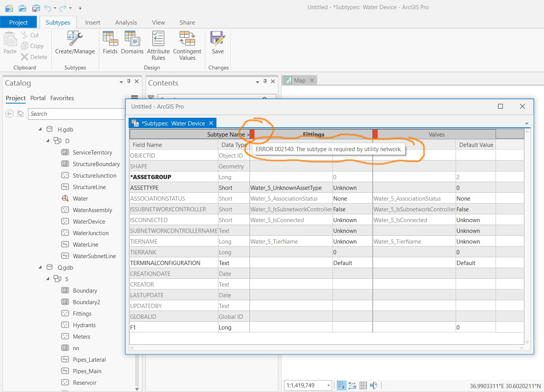The image size is (544, 392).
Task: Open the Contents pane options menu arrow
Action: 258,82
